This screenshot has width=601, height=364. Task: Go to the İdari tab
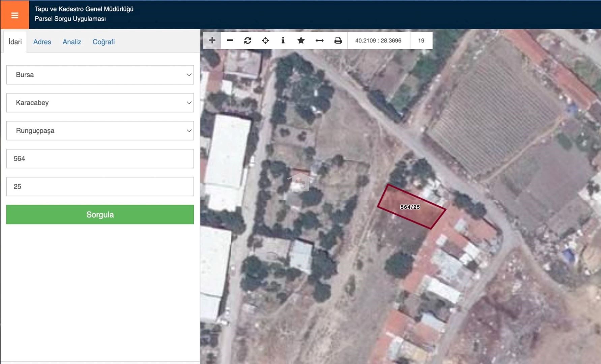tap(15, 42)
